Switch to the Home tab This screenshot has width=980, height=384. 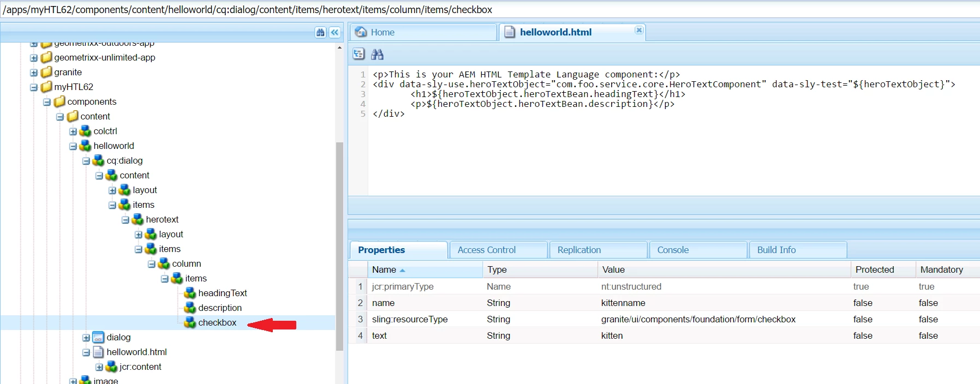pos(423,32)
